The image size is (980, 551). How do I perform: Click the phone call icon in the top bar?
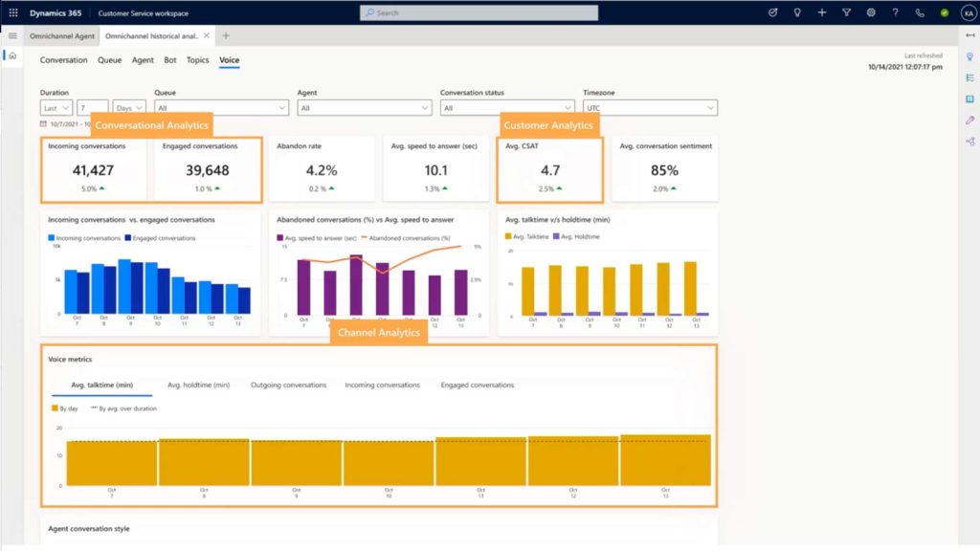point(919,12)
